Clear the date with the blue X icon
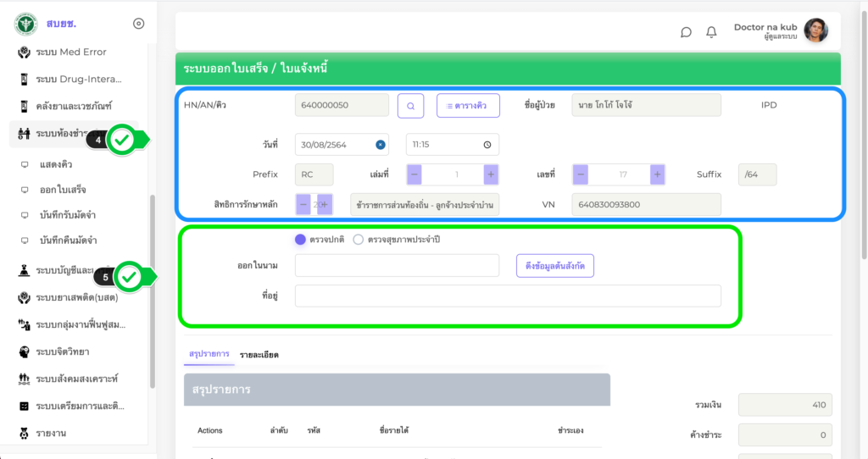 [x=381, y=145]
